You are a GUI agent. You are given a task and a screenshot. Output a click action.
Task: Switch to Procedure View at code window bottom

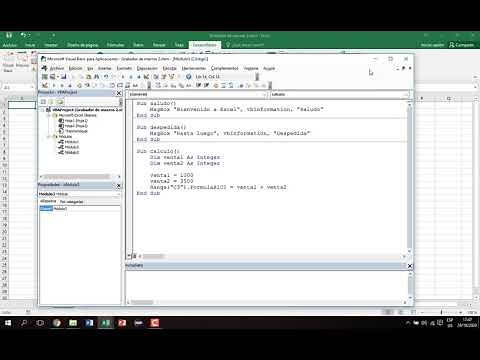129,256
